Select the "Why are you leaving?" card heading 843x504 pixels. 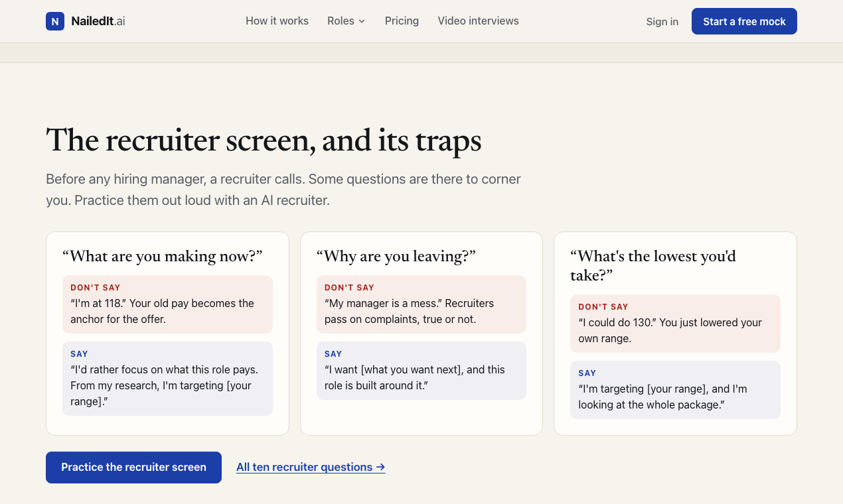(396, 257)
